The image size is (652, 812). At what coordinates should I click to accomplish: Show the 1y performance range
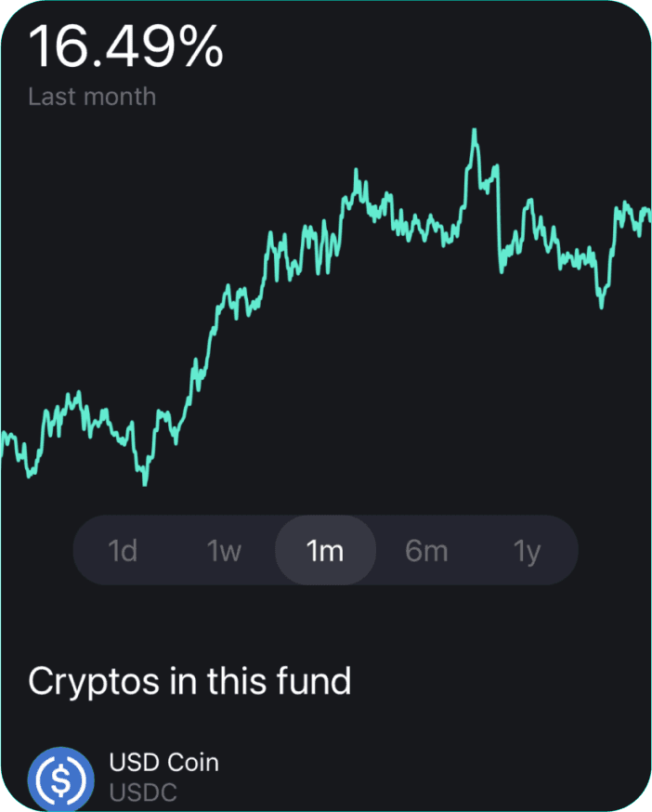pos(527,550)
